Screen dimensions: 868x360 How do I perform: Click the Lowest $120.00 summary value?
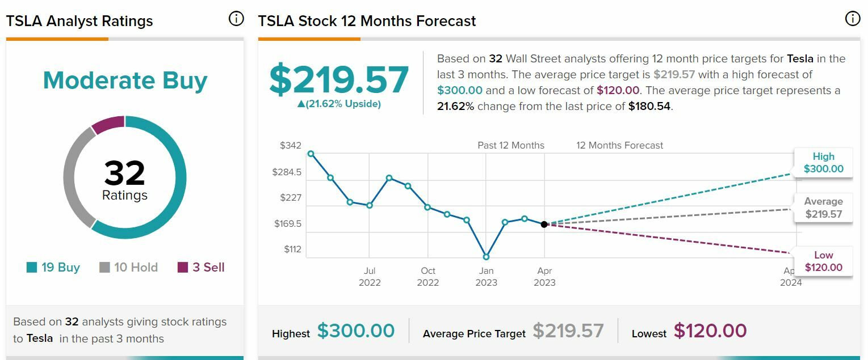[710, 331]
